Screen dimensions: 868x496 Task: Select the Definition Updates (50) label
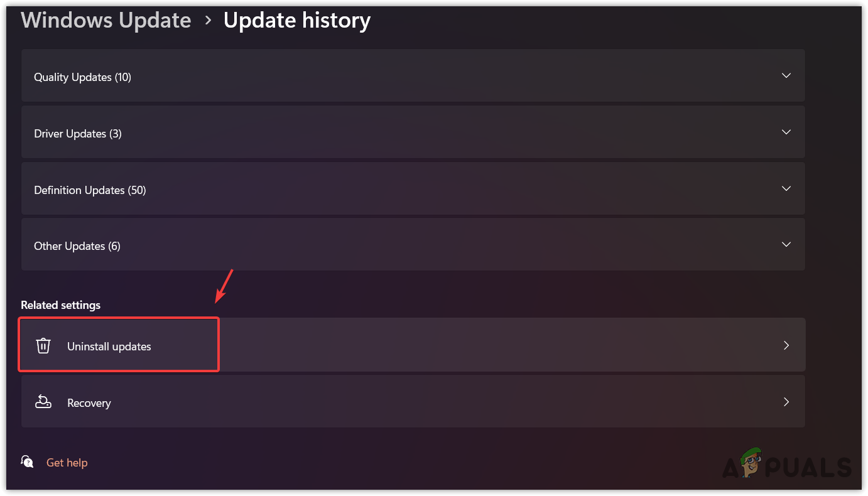click(x=90, y=190)
